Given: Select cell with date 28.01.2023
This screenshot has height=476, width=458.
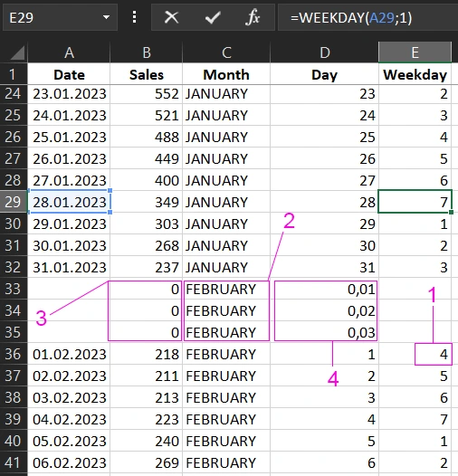Looking at the screenshot, I should pos(69,202).
